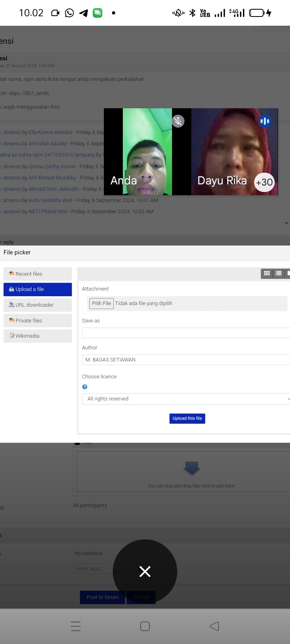Image resolution: width=290 pixels, height=644 pixels.
Task: Open the Private files repository
Action: [37, 321]
